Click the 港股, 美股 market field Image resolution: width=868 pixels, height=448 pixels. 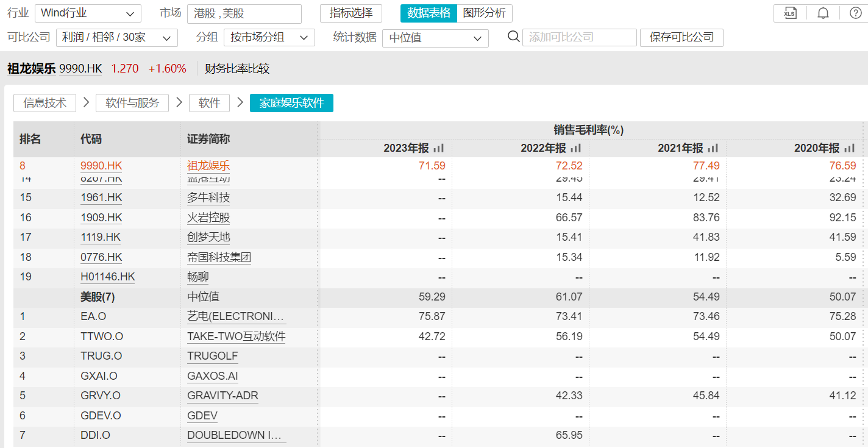pos(244,13)
